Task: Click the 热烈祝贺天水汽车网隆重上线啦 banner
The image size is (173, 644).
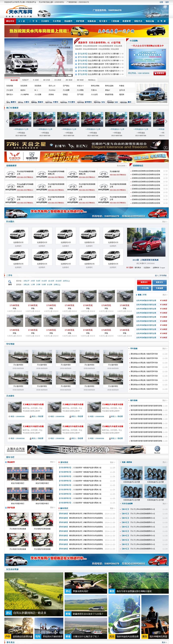Action: pos(86,31)
